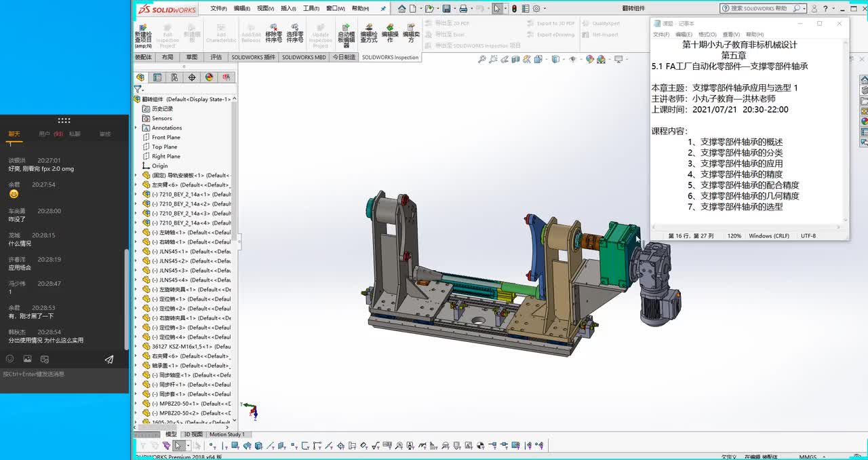Click the Apply Scene icon

coord(601,59)
